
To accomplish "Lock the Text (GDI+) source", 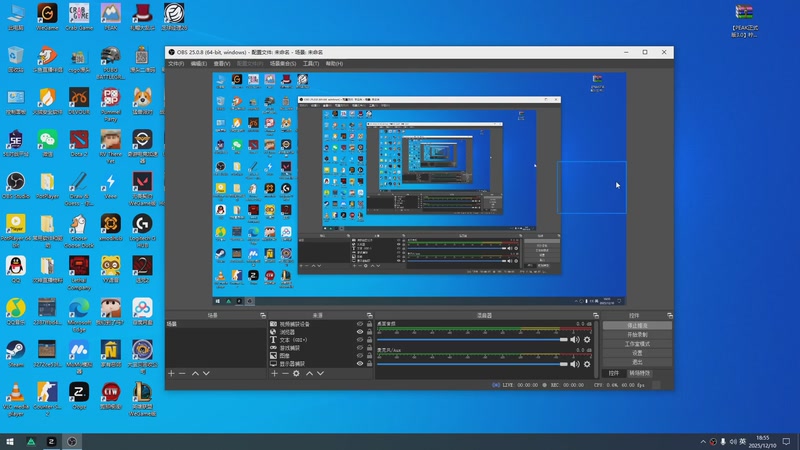I will tap(369, 340).
